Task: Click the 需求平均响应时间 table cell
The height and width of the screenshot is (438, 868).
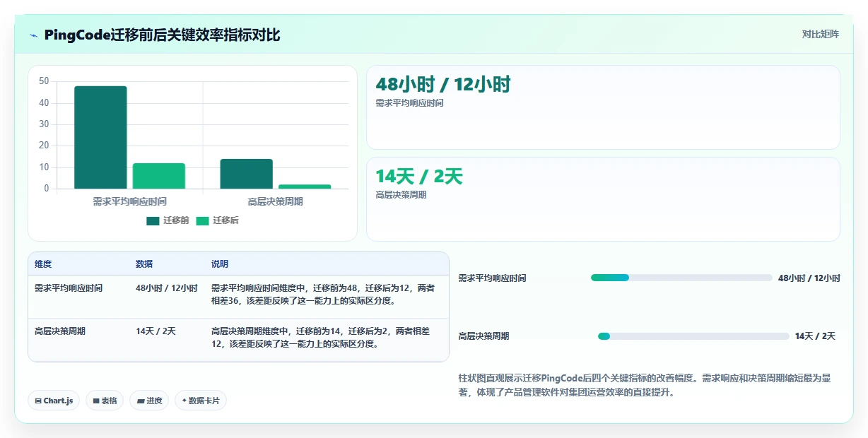Action: pos(69,288)
